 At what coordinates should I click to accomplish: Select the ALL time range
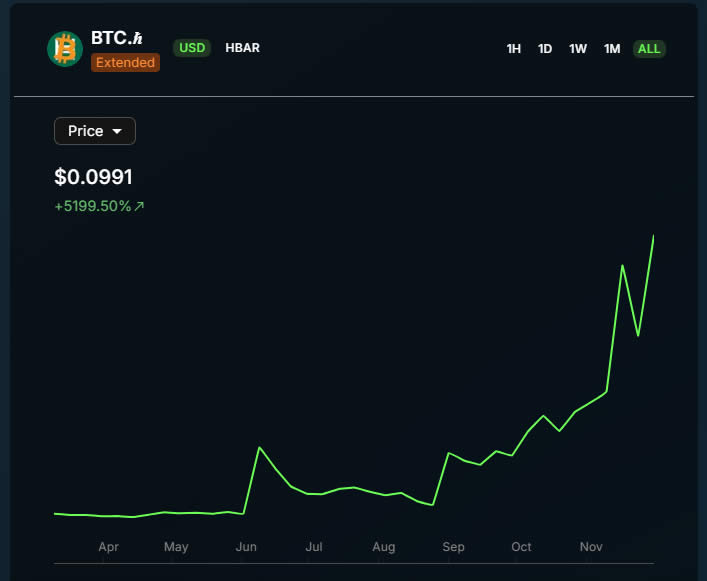coord(649,49)
